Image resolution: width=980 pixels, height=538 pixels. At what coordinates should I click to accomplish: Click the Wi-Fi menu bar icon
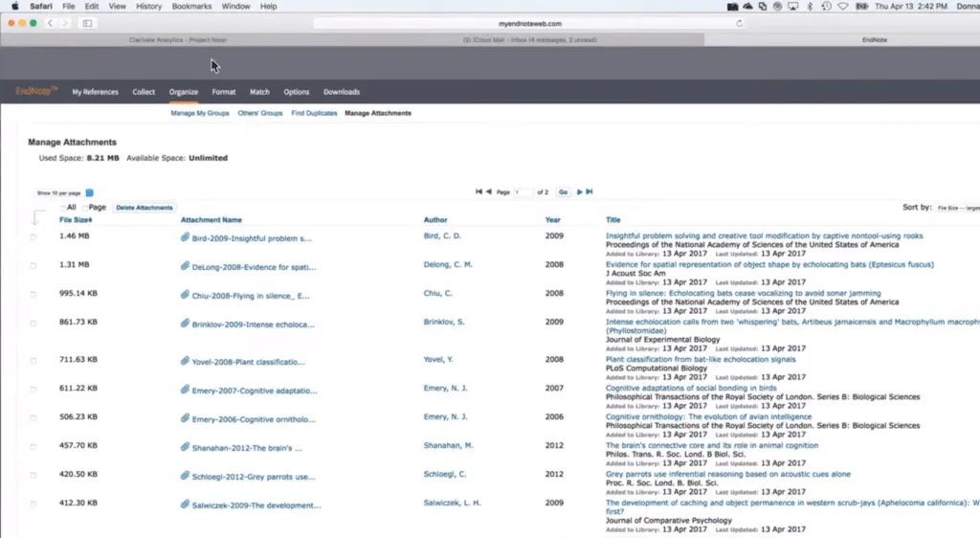point(843,7)
